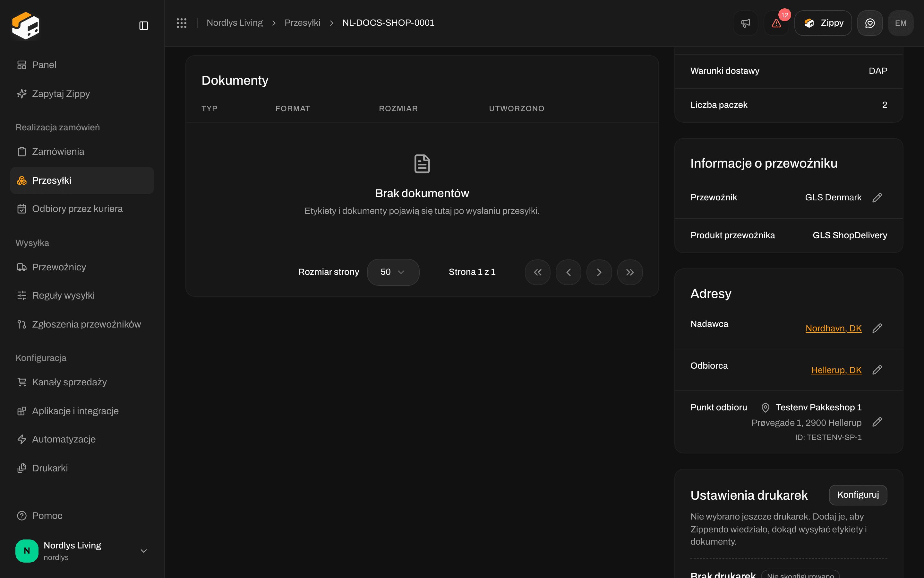924x578 pixels.
Task: Open Panel in the sidebar
Action: pos(82,65)
